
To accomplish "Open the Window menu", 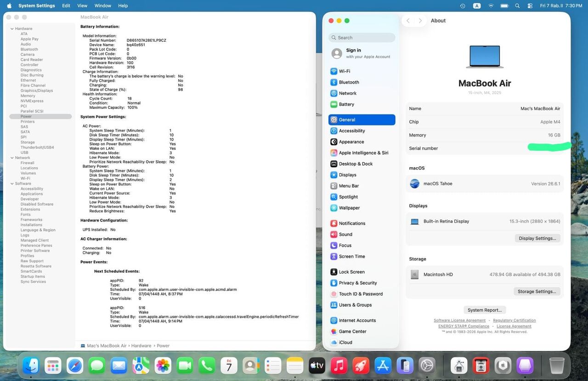I will pyautogui.click(x=103, y=6).
